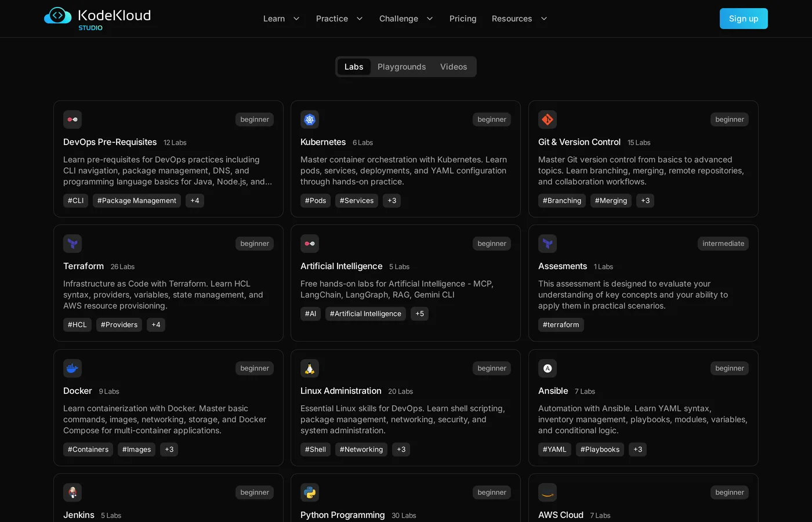Viewport: 812px width, 522px height.
Task: Go to the Pricing page
Action: click(x=463, y=19)
